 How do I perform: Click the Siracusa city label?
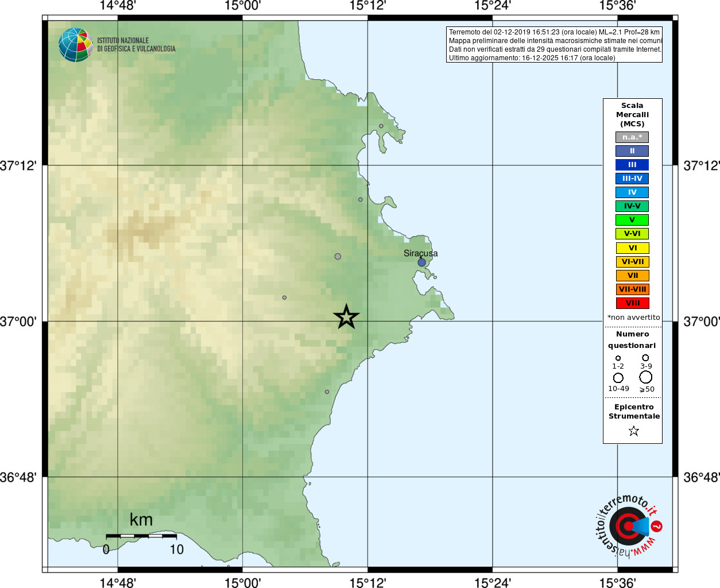click(x=420, y=253)
